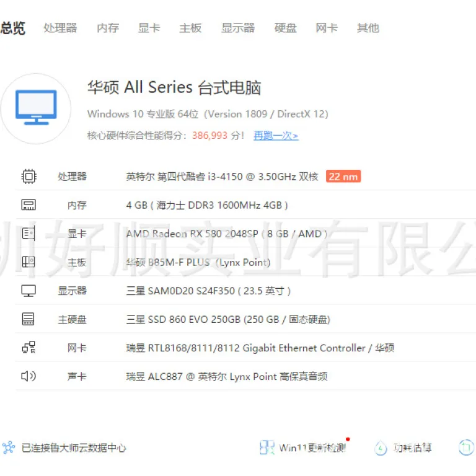Switch to the 处理器 tab
Viewport: 476px width, 476px height.
(x=60, y=28)
